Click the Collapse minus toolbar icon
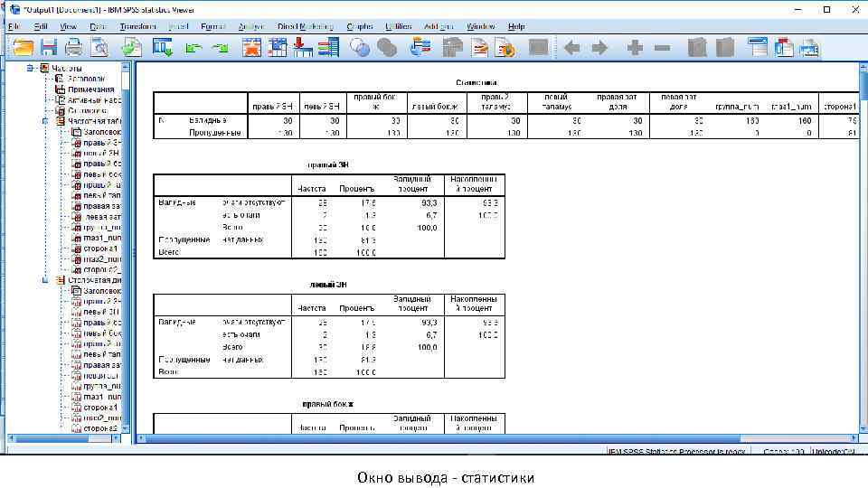This screenshot has width=868, height=488. click(x=662, y=48)
